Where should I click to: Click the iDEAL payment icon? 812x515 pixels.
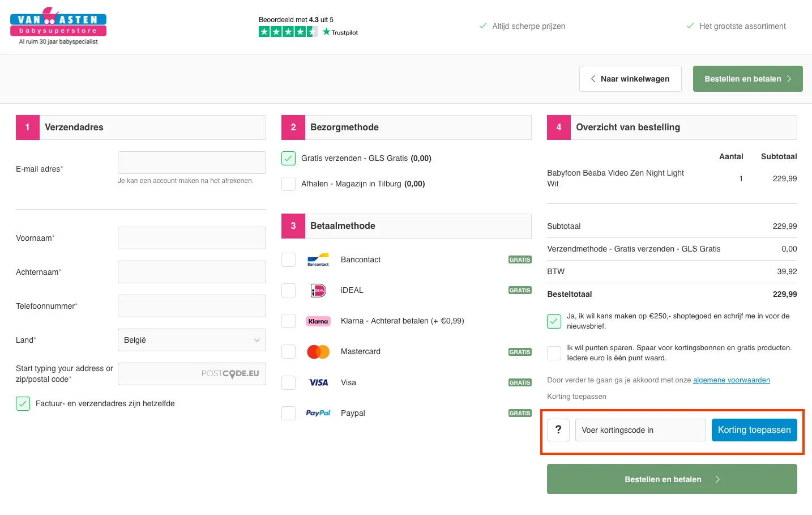[318, 290]
